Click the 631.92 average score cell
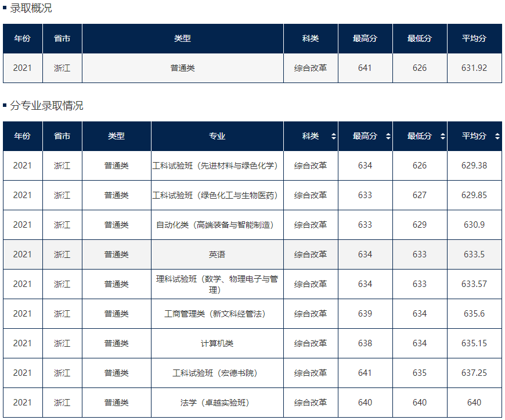 click(474, 68)
